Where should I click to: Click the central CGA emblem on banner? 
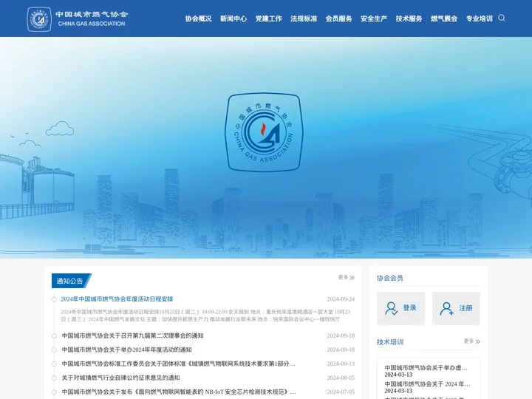(x=264, y=132)
